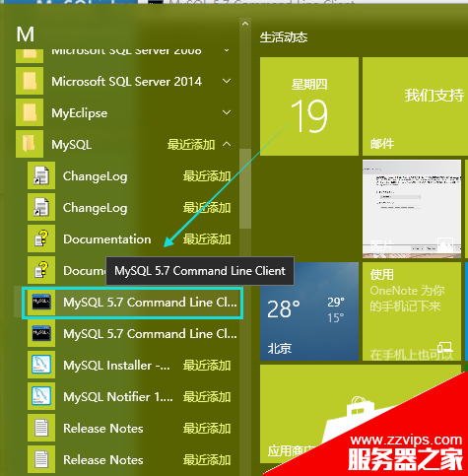Expand the Microsoft SQL Server 2014 folder

point(227,81)
